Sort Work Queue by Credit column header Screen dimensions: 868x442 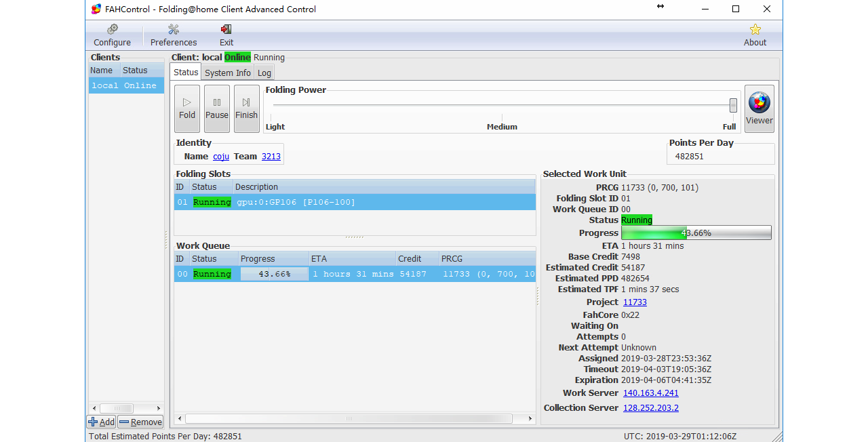[417, 259]
